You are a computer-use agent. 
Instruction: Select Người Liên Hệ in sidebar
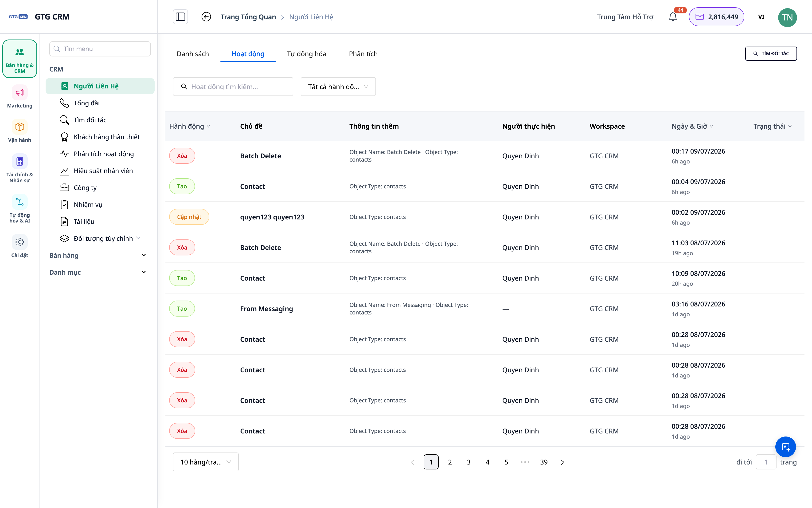[x=100, y=86]
